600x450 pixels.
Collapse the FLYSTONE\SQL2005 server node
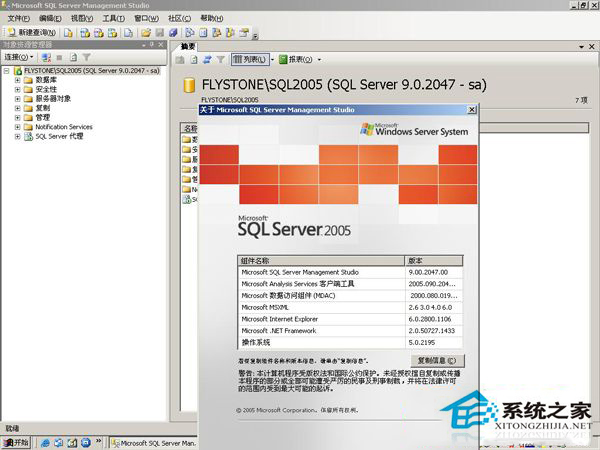coord(7,71)
